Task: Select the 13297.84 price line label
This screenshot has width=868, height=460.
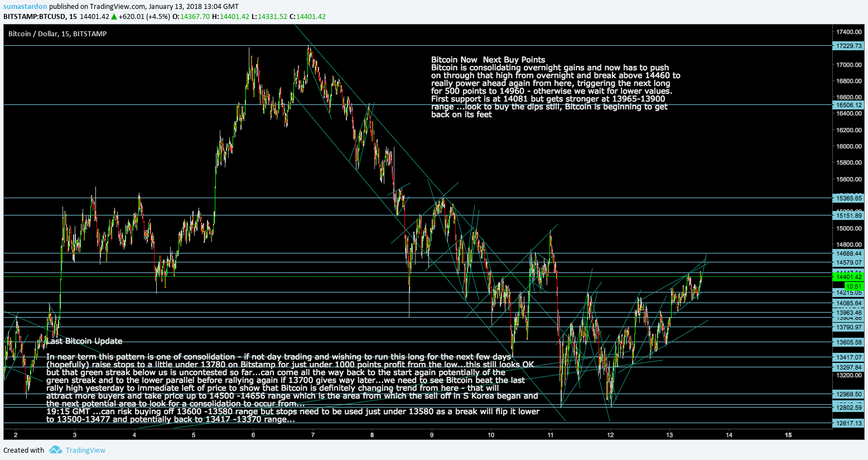Action: pos(848,367)
